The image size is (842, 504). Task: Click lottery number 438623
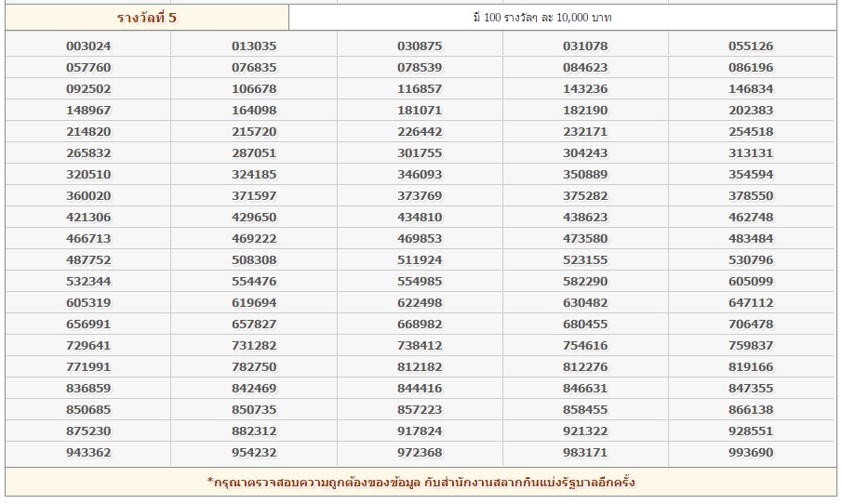click(x=585, y=217)
